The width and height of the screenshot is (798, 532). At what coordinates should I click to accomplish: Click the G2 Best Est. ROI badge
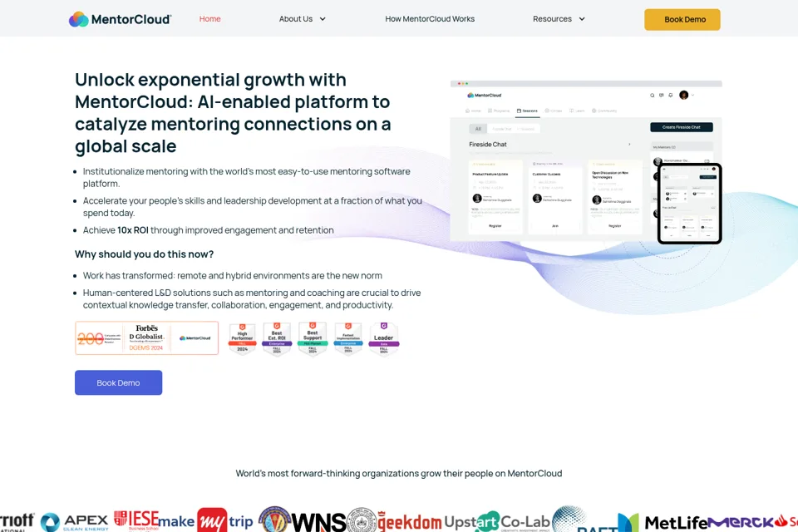277,338
